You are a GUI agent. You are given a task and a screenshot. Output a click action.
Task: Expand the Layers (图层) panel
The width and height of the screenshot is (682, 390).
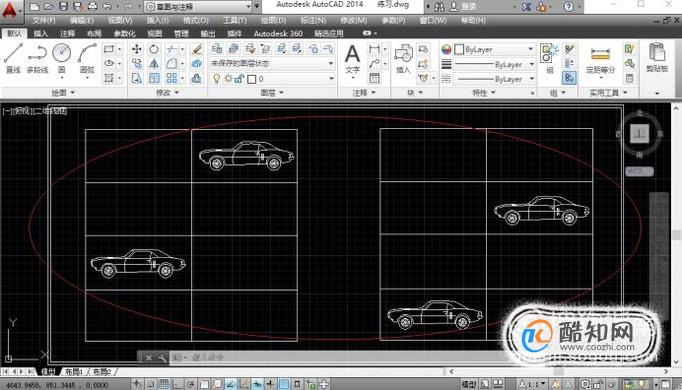(272, 93)
